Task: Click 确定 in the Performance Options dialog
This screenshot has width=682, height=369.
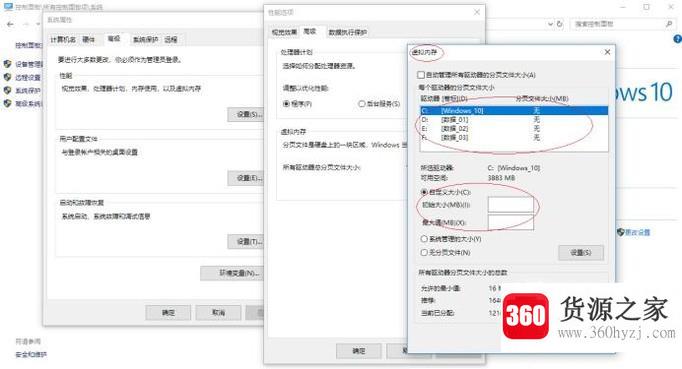Action: (359, 351)
